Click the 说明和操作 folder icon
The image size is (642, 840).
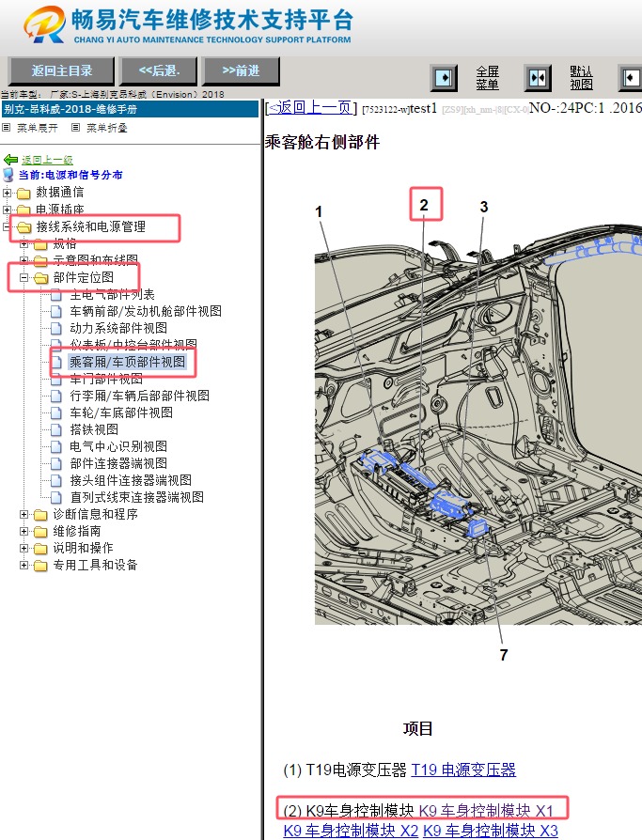[40, 549]
